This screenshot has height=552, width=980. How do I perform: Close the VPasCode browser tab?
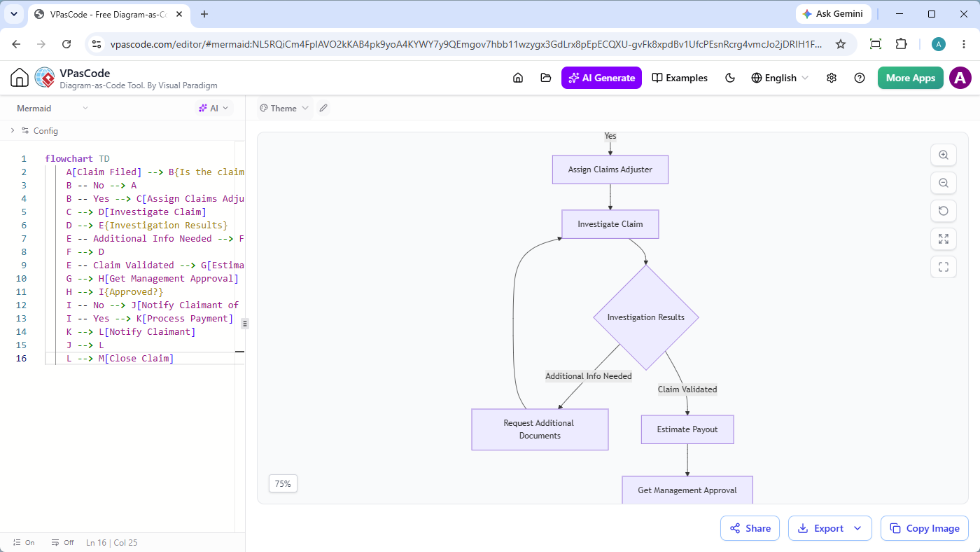(178, 14)
